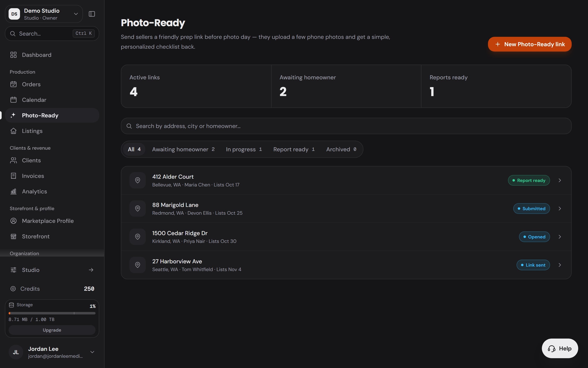The height and width of the screenshot is (368, 588).
Task: Click the Studio sliders icon
Action: pyautogui.click(x=13, y=270)
